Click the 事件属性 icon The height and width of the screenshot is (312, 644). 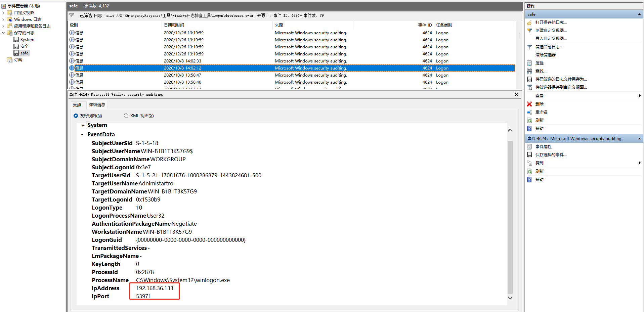click(529, 147)
